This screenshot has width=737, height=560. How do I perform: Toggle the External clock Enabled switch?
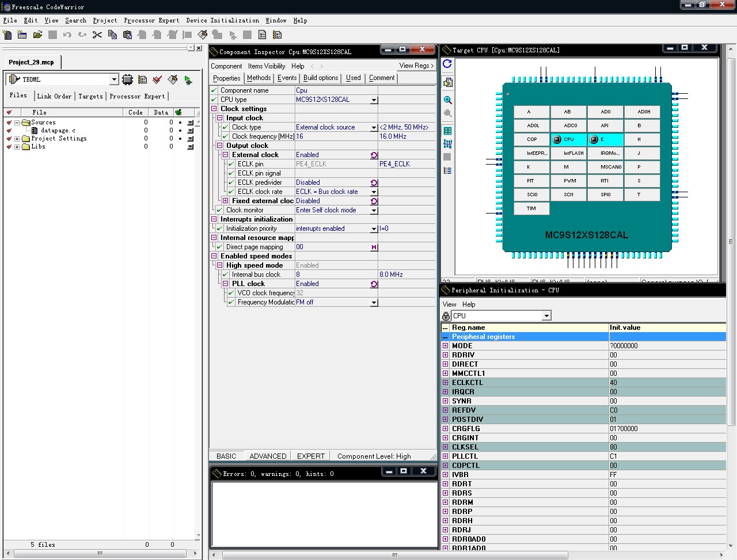pos(374,155)
